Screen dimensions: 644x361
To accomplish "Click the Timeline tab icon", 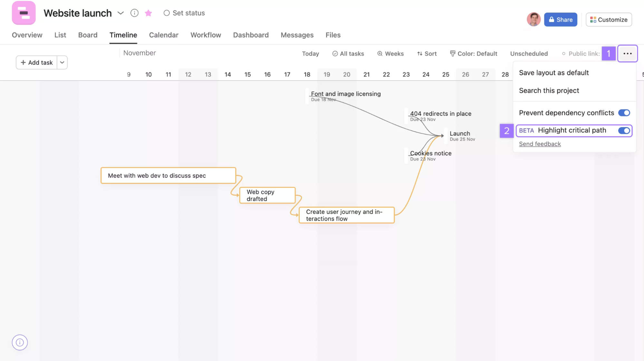I will (123, 35).
